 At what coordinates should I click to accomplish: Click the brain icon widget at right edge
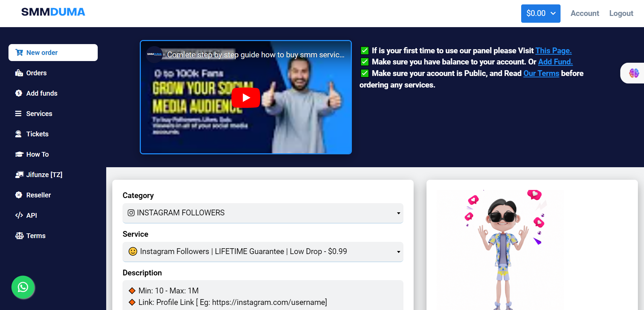tap(634, 73)
